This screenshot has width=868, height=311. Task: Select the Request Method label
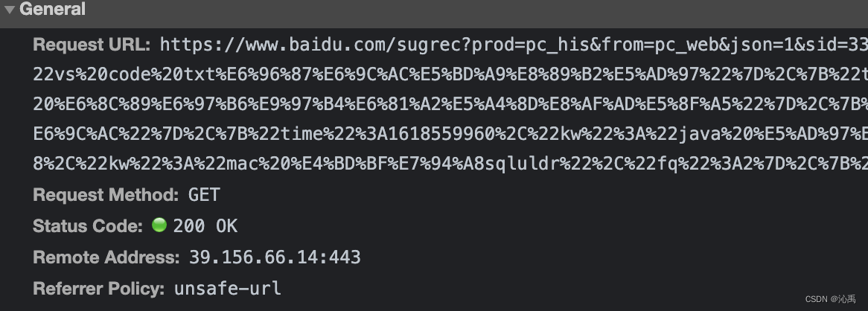pos(106,195)
